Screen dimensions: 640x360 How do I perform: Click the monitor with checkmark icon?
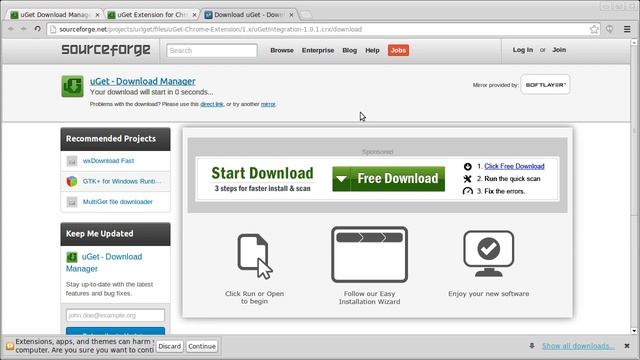tap(489, 253)
